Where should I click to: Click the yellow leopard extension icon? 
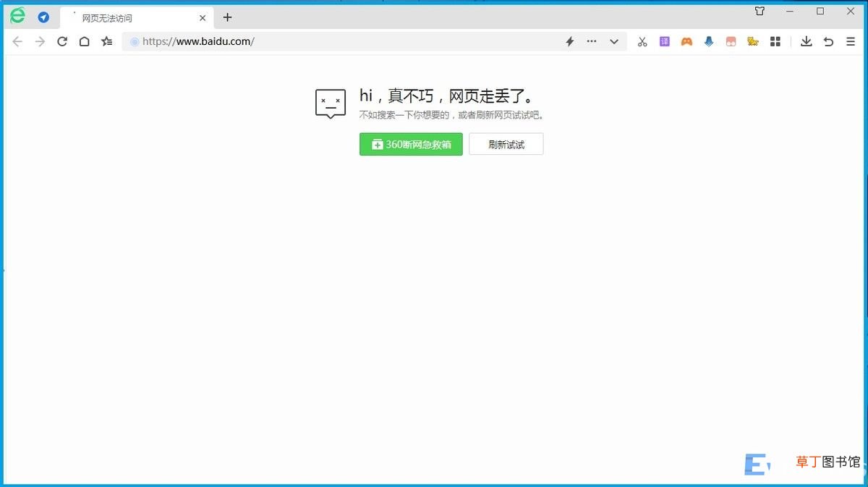click(x=753, y=41)
